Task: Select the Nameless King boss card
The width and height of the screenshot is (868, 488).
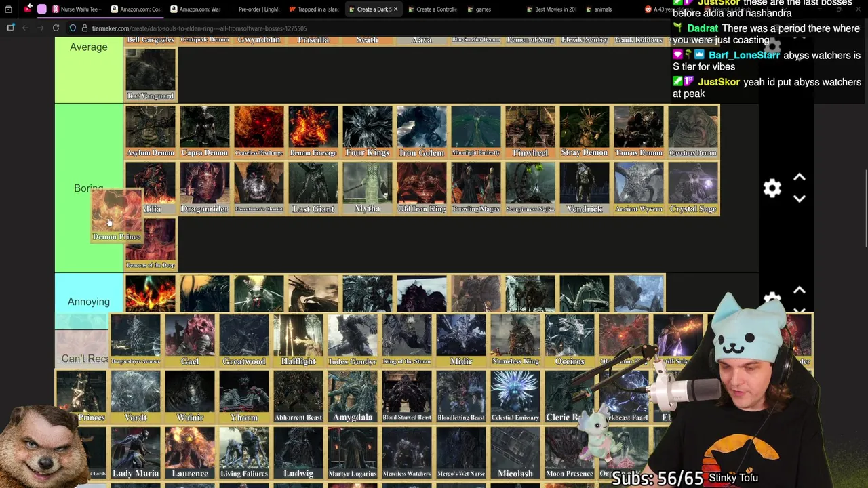Action: [x=515, y=340]
